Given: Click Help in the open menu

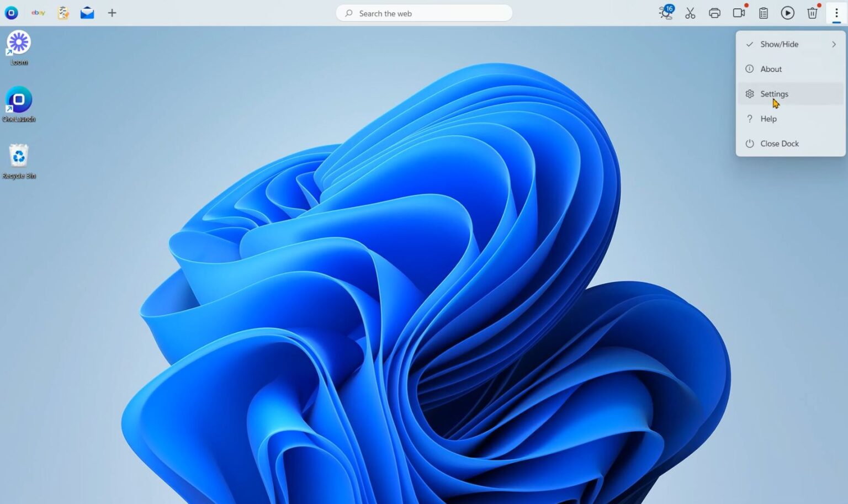Looking at the screenshot, I should [x=768, y=119].
